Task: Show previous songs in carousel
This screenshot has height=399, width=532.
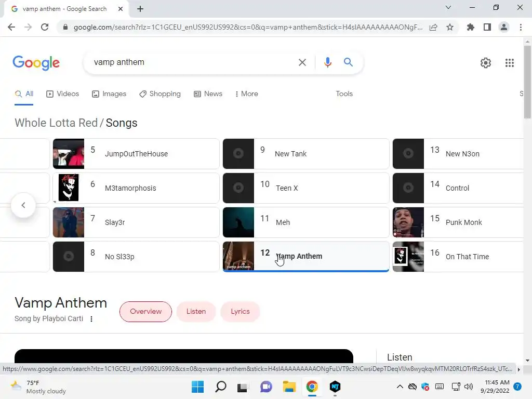Action: pyautogui.click(x=23, y=205)
